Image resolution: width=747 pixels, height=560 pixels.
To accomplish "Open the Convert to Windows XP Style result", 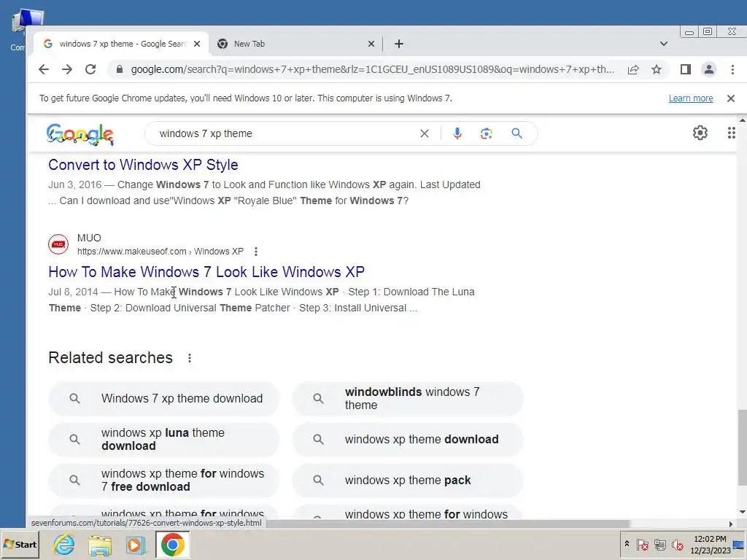I will click(x=143, y=165).
